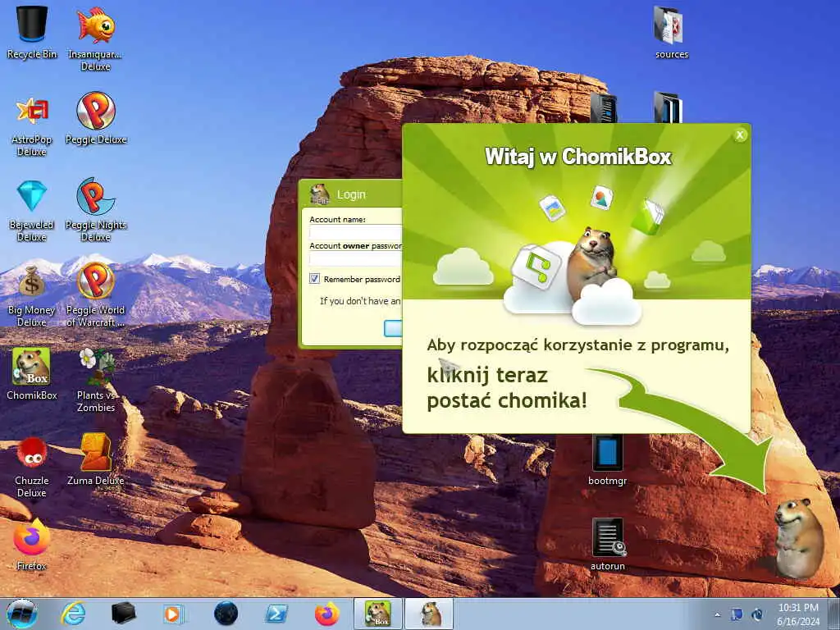
Task: Open the Recycle Bin desktop icon
Action: 32,32
